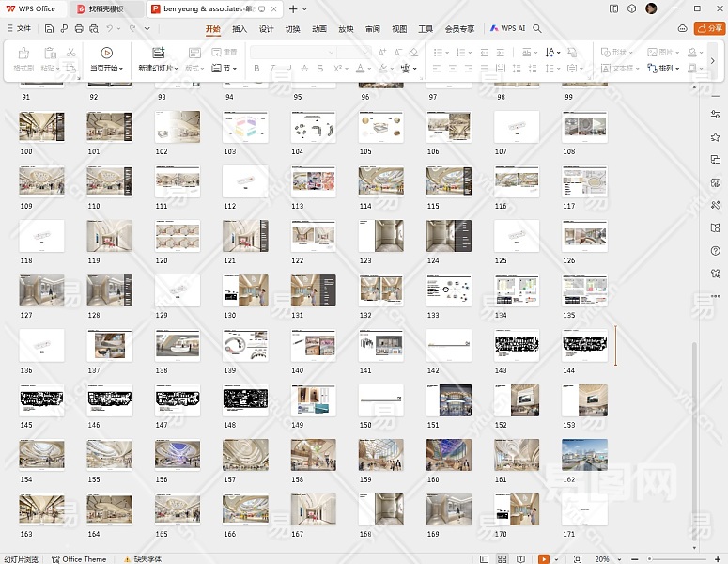Click the 新建幻灯片 new slide icon
The width and height of the screenshot is (728, 564).
[x=158, y=53]
